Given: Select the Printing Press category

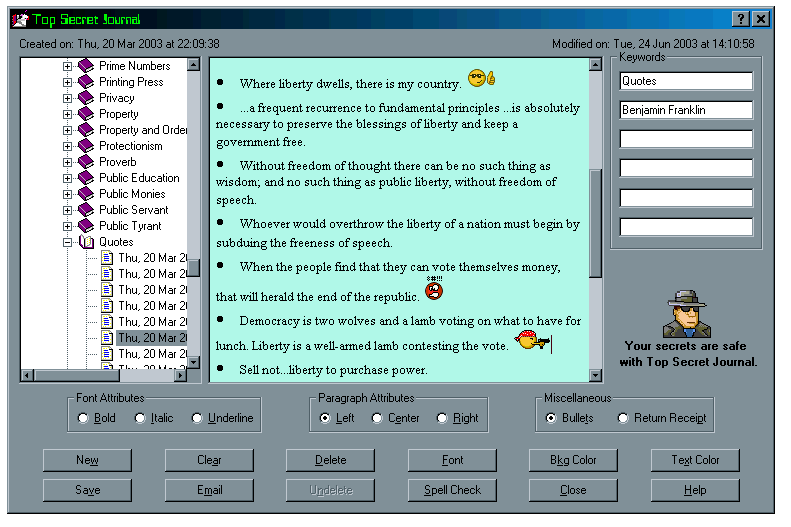Looking at the screenshot, I should [131, 82].
